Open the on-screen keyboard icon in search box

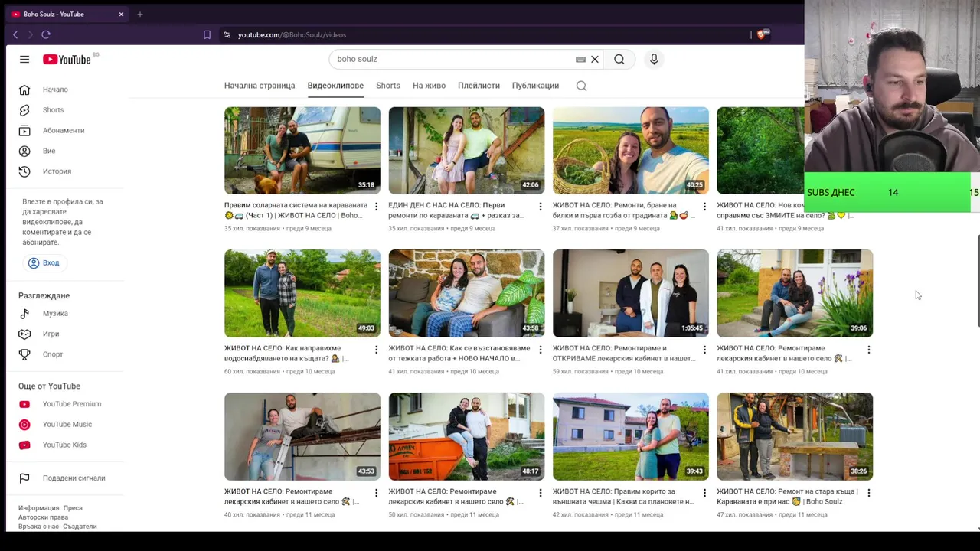(x=580, y=59)
